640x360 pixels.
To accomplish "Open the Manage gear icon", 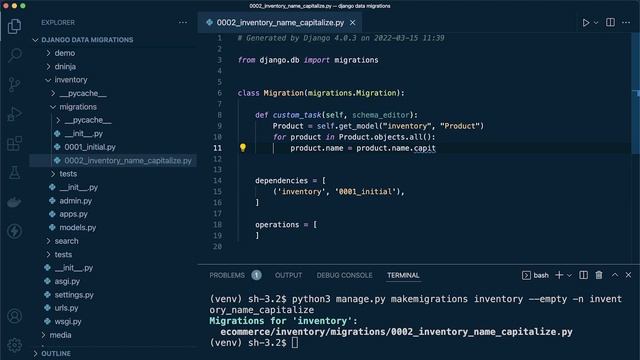I will [14, 345].
